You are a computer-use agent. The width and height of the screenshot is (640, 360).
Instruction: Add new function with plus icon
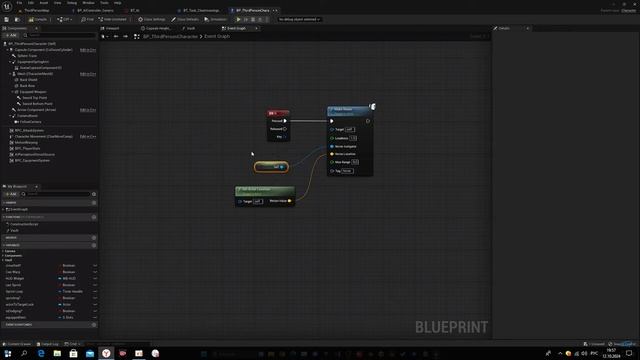(94, 217)
